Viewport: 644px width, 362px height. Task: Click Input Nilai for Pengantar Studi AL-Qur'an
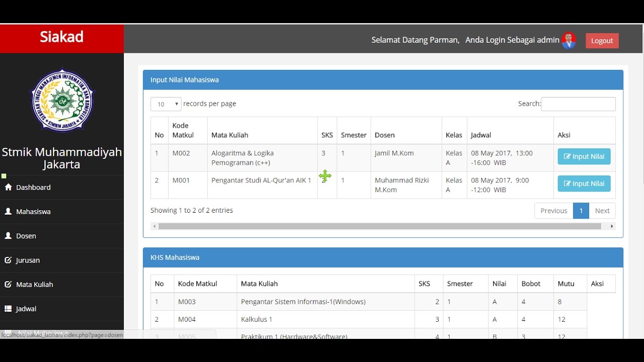click(584, 184)
